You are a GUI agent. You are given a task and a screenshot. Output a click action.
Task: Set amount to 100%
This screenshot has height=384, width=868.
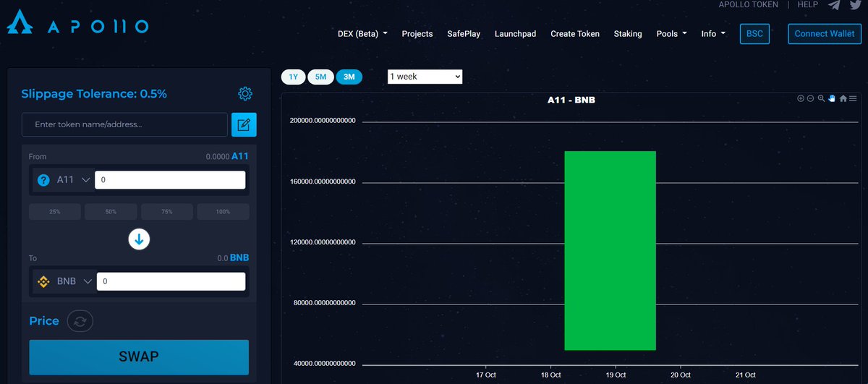click(223, 212)
